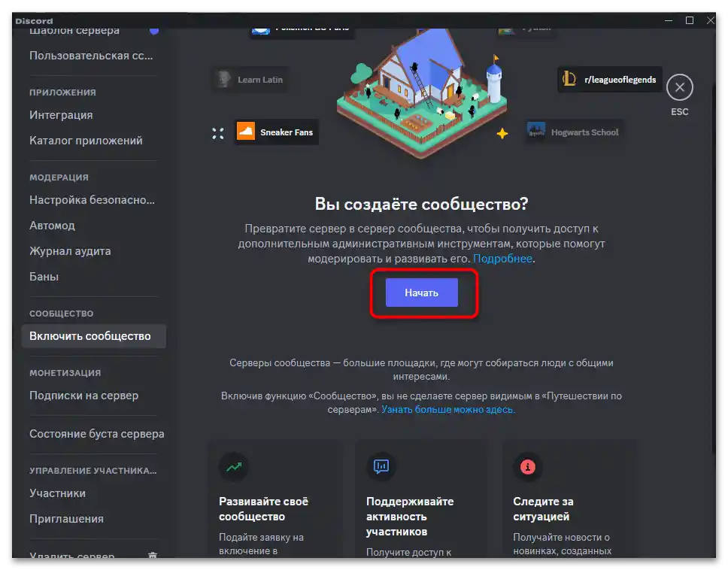This screenshot has height=570, width=728.
Task: Click the МОНЕТИЗАЦИЯ section header
Action: pos(65,373)
